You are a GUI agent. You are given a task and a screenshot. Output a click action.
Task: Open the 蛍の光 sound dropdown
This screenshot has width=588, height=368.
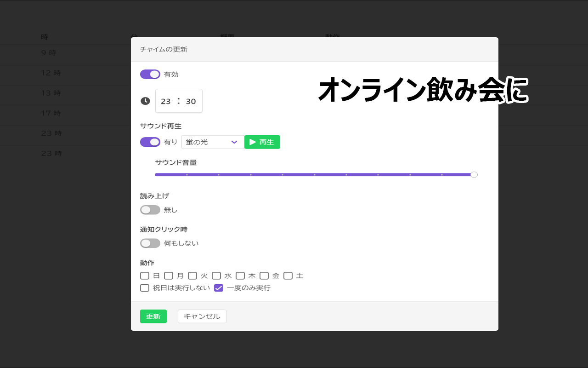coord(213,142)
